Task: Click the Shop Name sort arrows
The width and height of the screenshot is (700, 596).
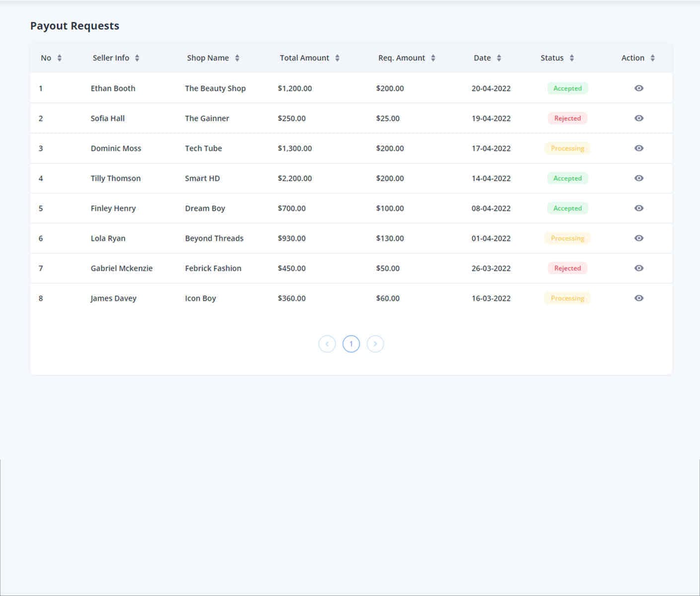Action: 237,58
